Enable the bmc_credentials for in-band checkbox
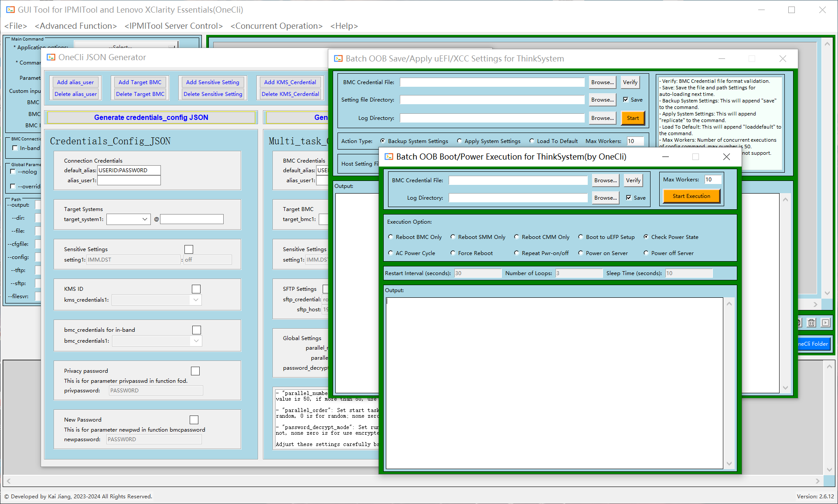The width and height of the screenshot is (838, 504). 197,330
